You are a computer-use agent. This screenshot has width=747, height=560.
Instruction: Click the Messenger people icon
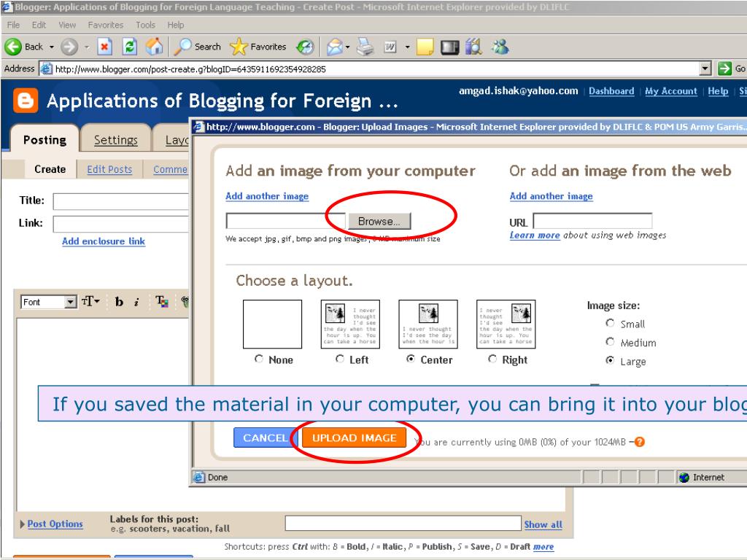pyautogui.click(x=500, y=47)
